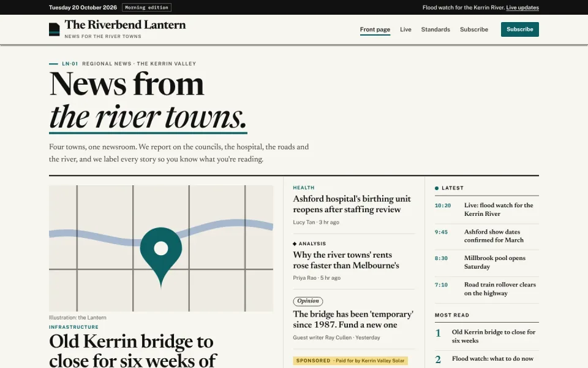Click the Riverbend Lantern logo icon
588x368 pixels.
55,29
